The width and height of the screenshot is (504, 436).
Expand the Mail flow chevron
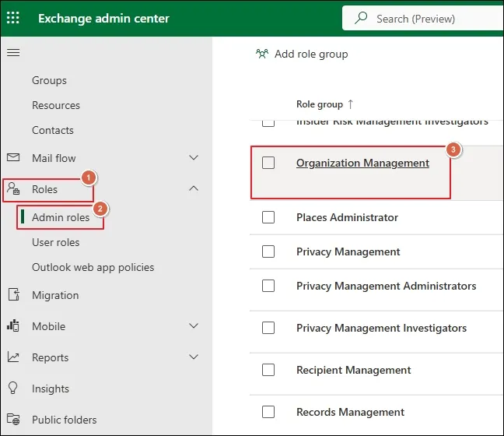click(x=194, y=158)
